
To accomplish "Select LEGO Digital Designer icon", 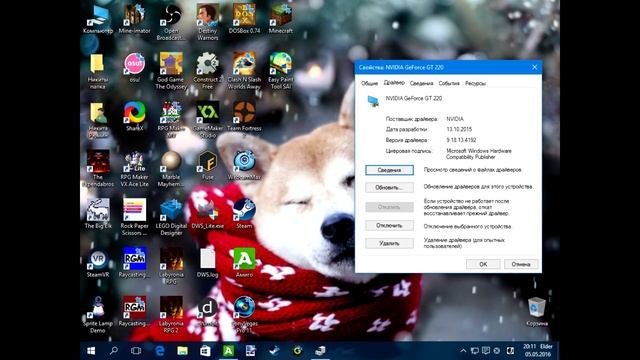I will [x=171, y=217].
